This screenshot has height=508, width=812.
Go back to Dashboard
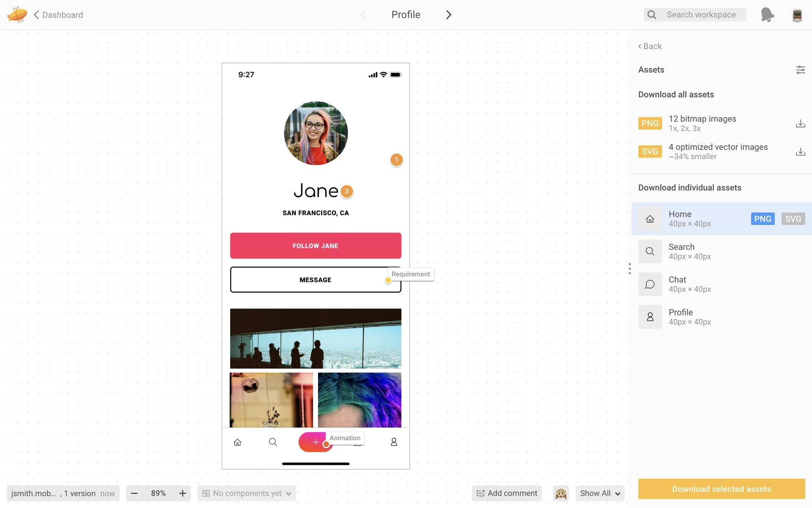point(58,15)
